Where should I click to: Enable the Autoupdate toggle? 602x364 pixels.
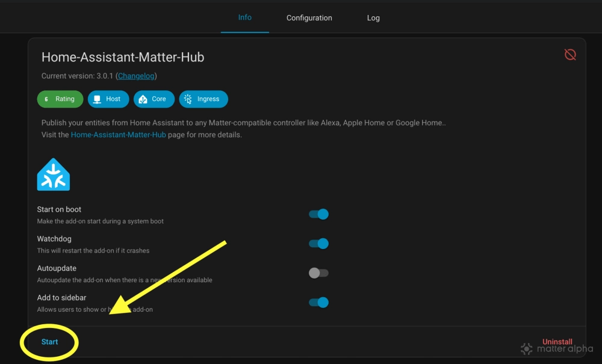318,273
